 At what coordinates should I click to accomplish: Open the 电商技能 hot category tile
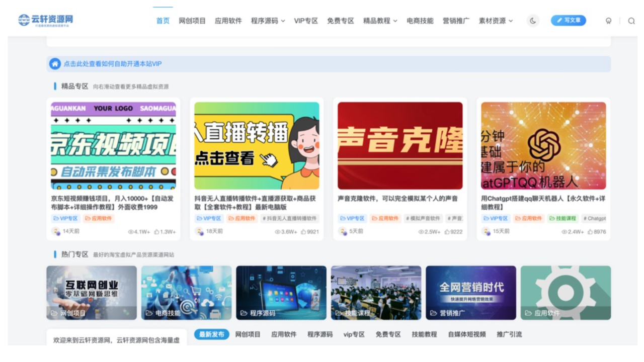click(187, 293)
